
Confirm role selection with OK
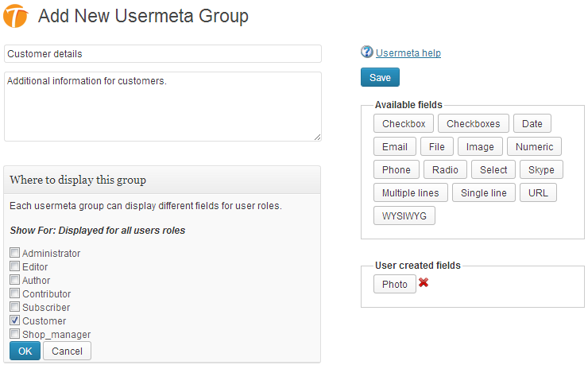click(25, 351)
